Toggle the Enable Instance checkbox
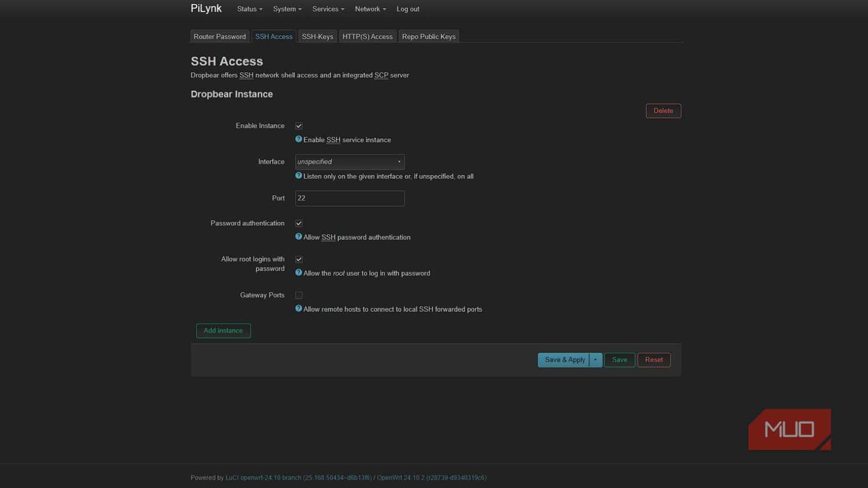This screenshot has height=488, width=868. [299, 126]
